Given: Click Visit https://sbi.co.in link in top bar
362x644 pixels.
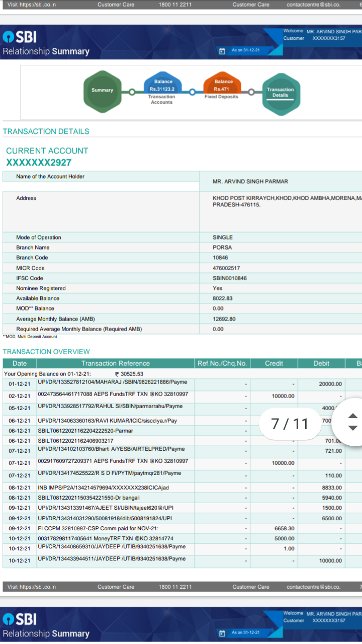Looking at the screenshot, I should (32, 5).
